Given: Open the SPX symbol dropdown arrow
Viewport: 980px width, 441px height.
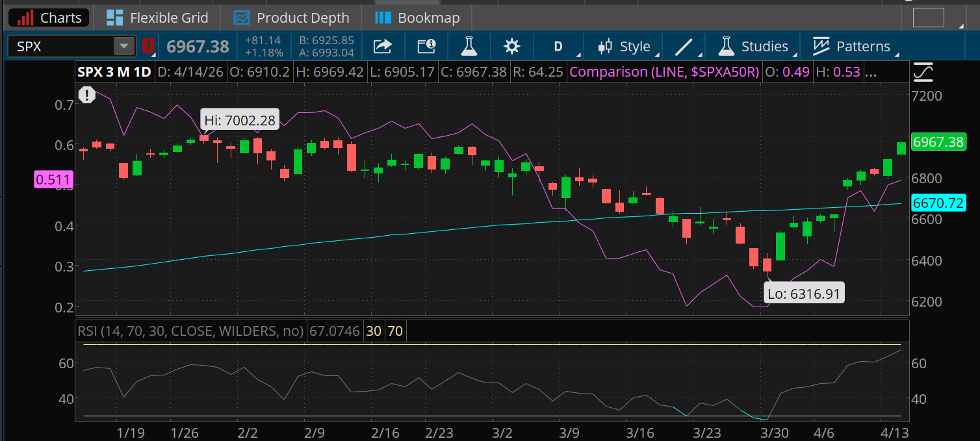Looking at the screenshot, I should pos(122,46).
